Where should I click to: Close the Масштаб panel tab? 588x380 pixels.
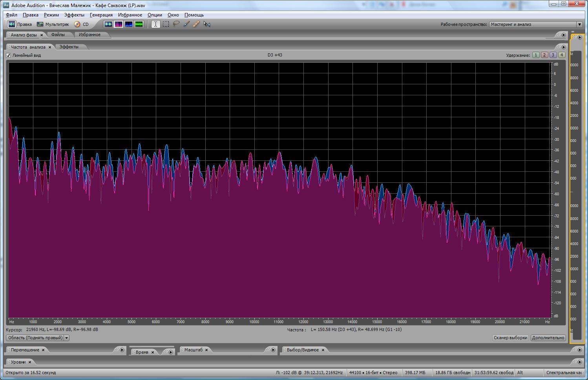tap(206, 350)
